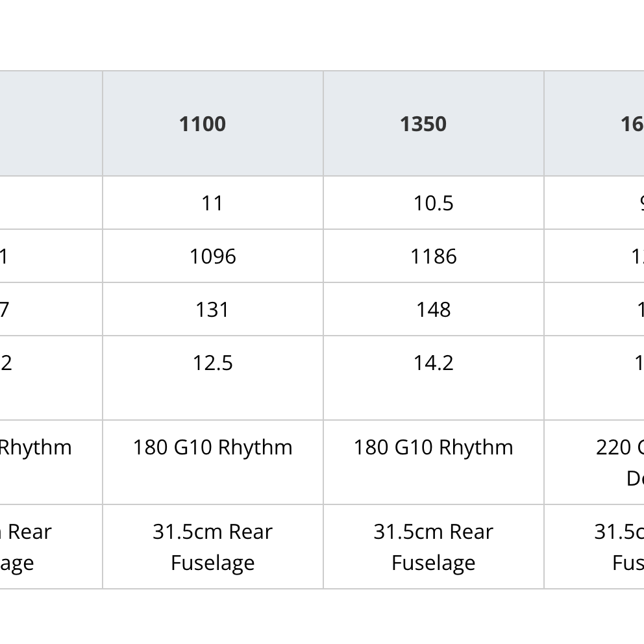Click 180 G10 Rhythm under 1100 column
This screenshot has height=644, width=644.
pyautogui.click(x=212, y=447)
